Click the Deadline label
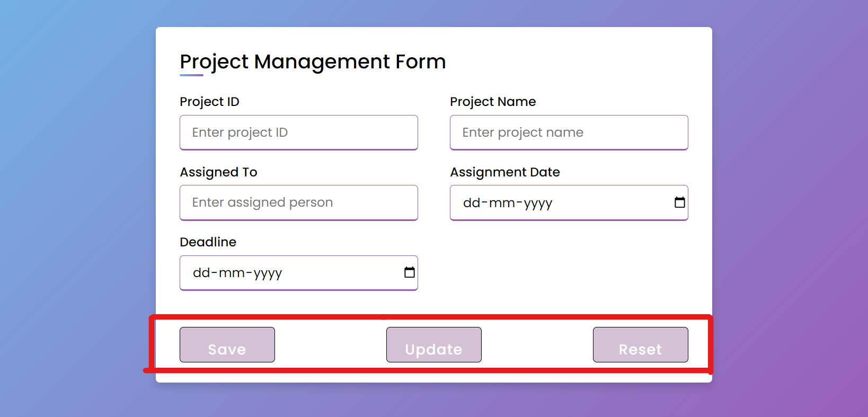Screen dimensions: 868x417 click(x=208, y=242)
